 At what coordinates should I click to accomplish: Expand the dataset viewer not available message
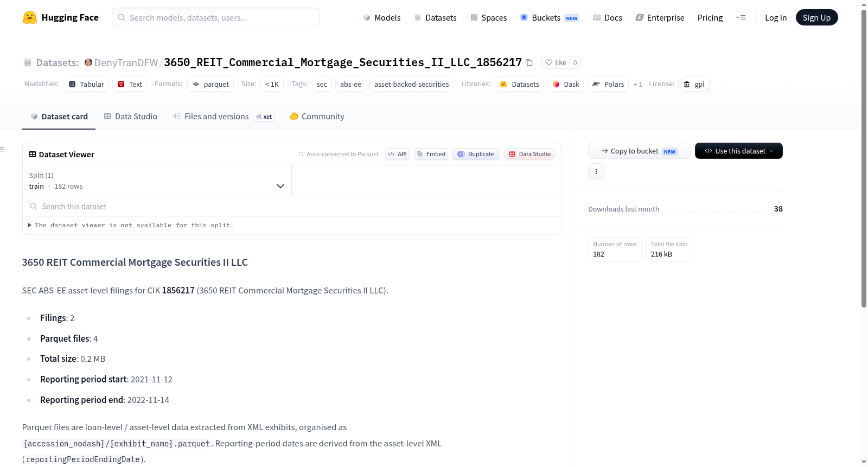pos(131,225)
